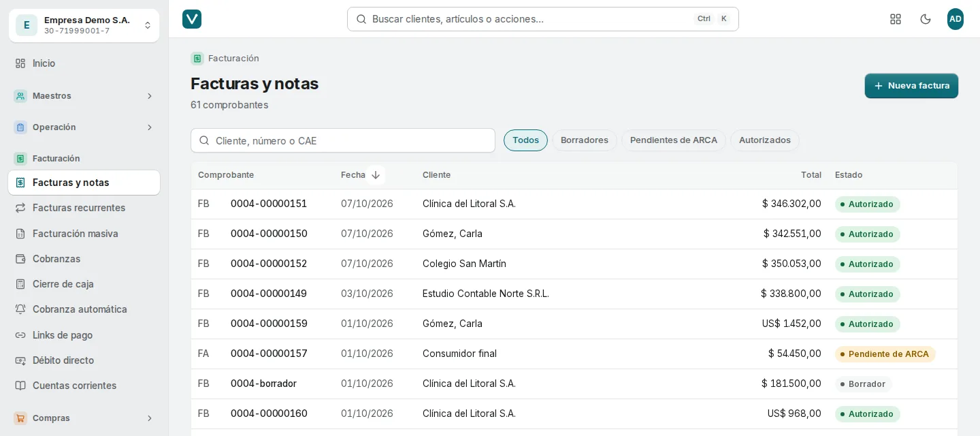
Task: Click the magnifier in global search bar
Action: pos(361,19)
